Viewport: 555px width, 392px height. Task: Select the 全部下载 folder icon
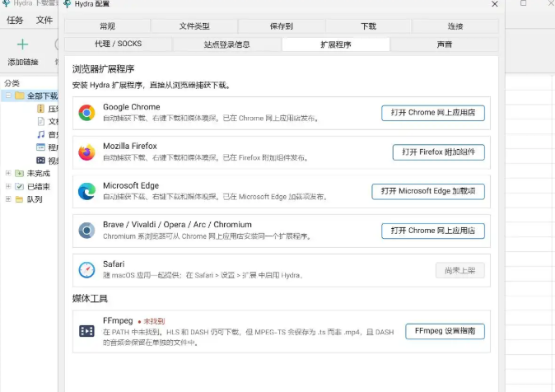(20, 96)
